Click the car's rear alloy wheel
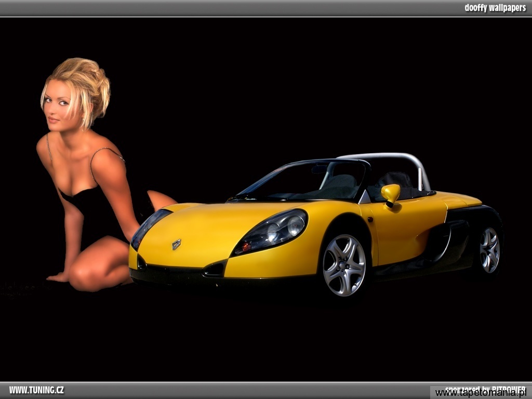532x399 pixels. (489, 250)
